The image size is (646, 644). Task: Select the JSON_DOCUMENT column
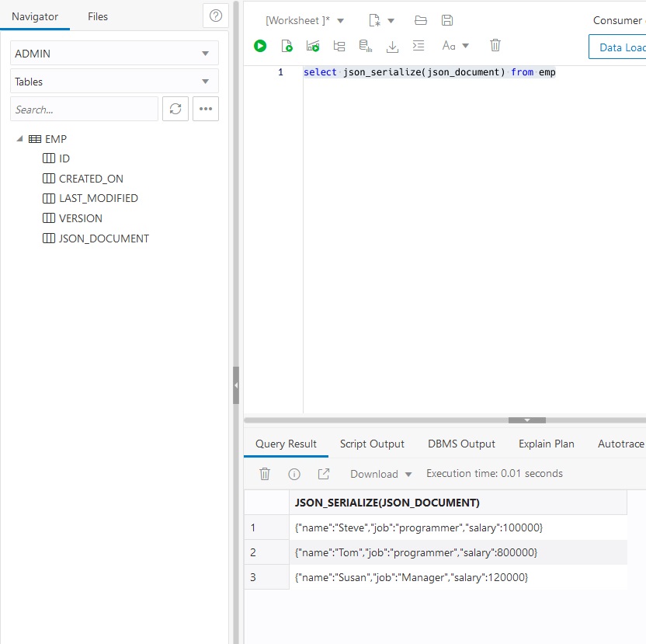96,238
